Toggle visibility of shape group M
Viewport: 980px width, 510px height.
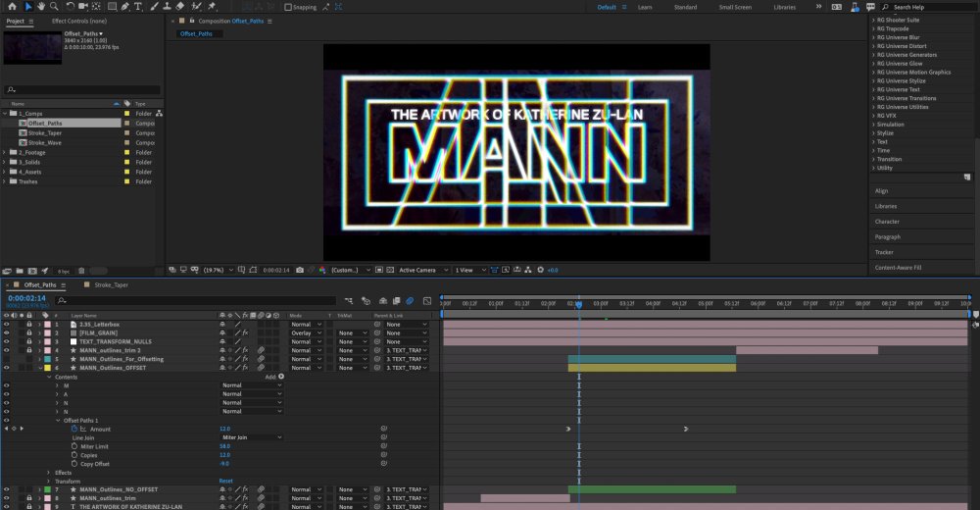[7, 385]
